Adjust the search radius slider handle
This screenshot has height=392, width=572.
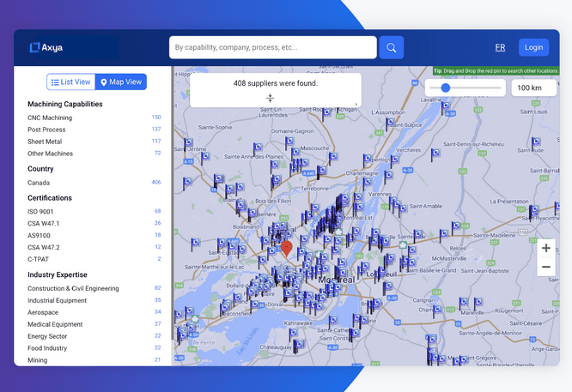click(446, 87)
